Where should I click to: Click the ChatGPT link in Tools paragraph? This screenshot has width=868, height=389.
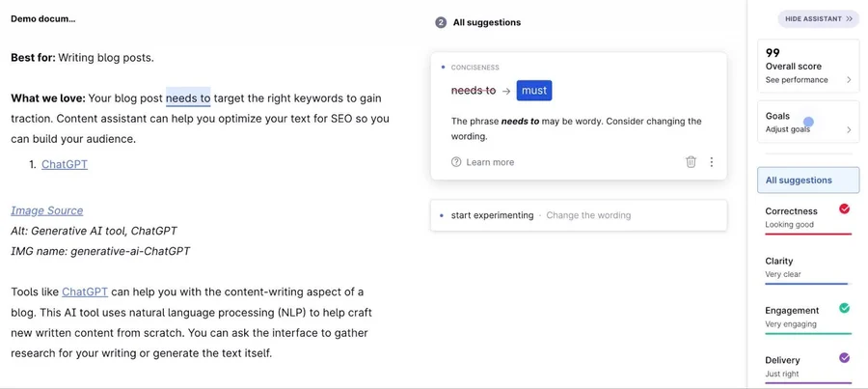click(85, 292)
